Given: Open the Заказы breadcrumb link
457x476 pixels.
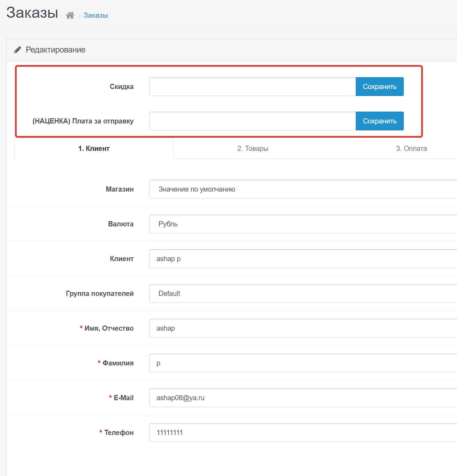Looking at the screenshot, I should (x=96, y=15).
